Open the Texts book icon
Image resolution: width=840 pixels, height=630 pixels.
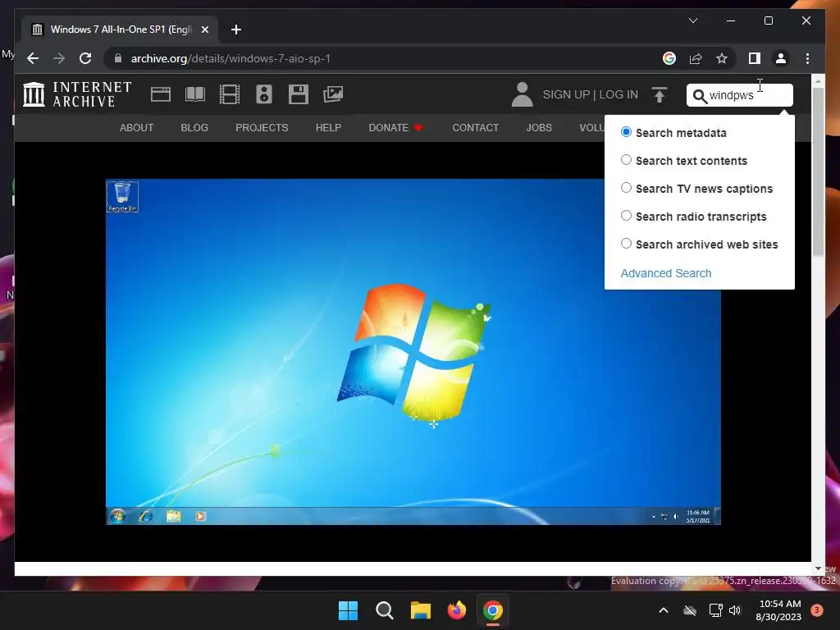195,94
